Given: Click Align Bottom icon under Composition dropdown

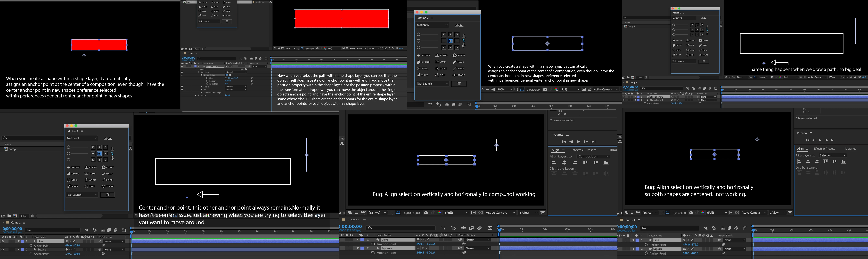Looking at the screenshot, I should pos(606,163).
